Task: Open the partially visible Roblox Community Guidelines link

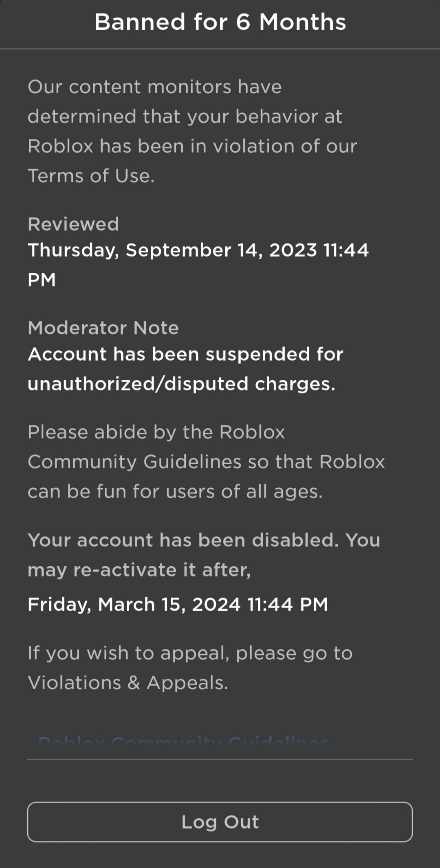Action: pyautogui.click(x=183, y=741)
